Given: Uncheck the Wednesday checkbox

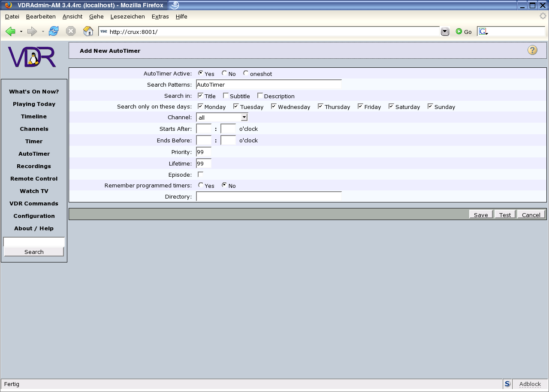Looking at the screenshot, I should coord(274,106).
